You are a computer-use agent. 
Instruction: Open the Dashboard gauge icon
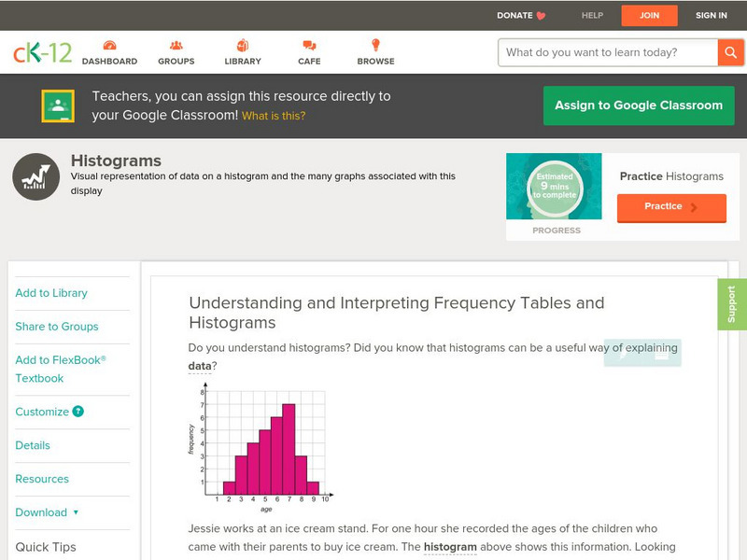(x=109, y=46)
